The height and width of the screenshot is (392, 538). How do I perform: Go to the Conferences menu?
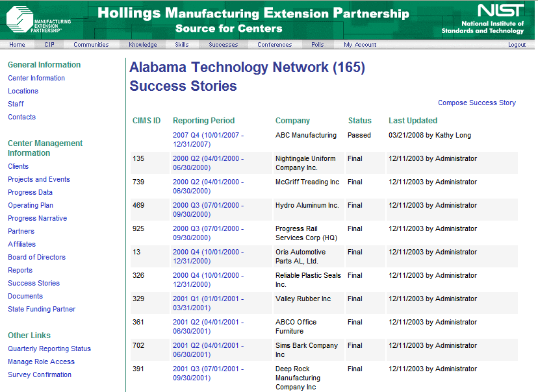[x=274, y=45]
